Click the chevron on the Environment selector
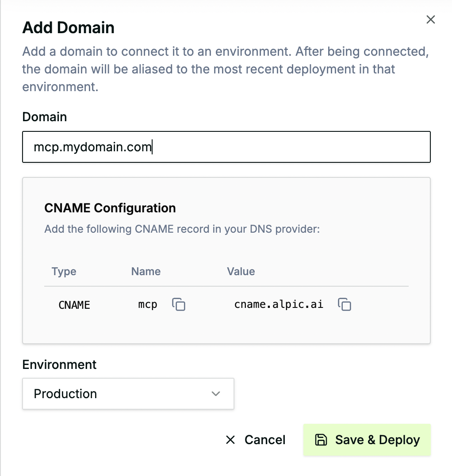 215,394
